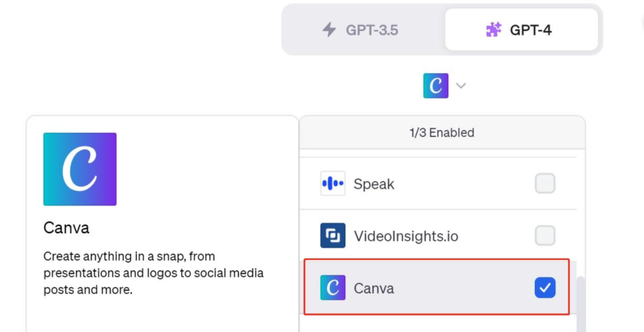Click the purple puzzle plugin icon
The height and width of the screenshot is (332, 644).
493,30
